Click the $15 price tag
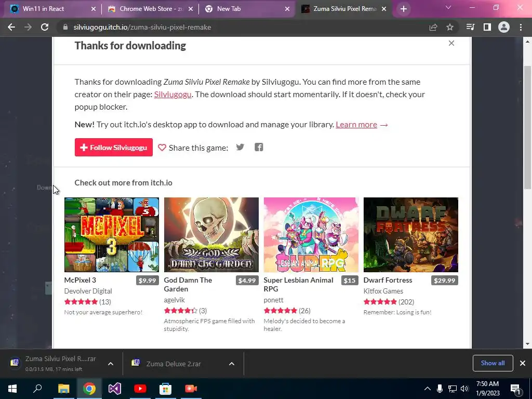Viewport: 532px width, 399px height. click(350, 280)
